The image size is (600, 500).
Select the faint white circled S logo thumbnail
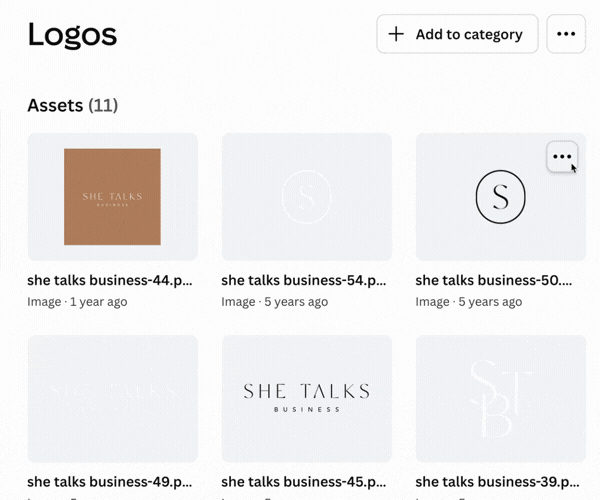pos(306,196)
